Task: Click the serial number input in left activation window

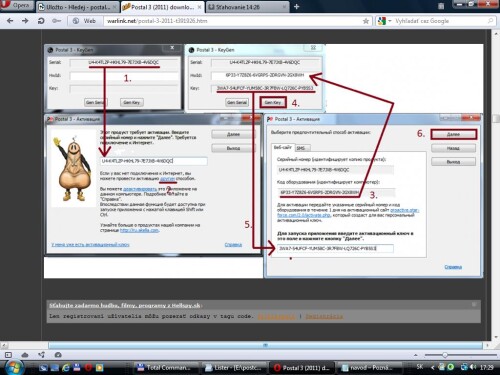Action: click(x=154, y=161)
